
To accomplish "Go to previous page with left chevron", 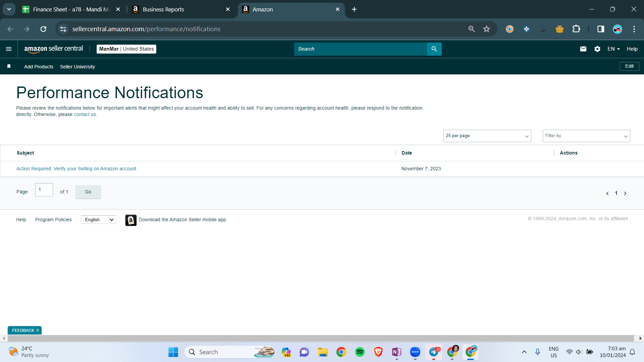I will 607,193.
